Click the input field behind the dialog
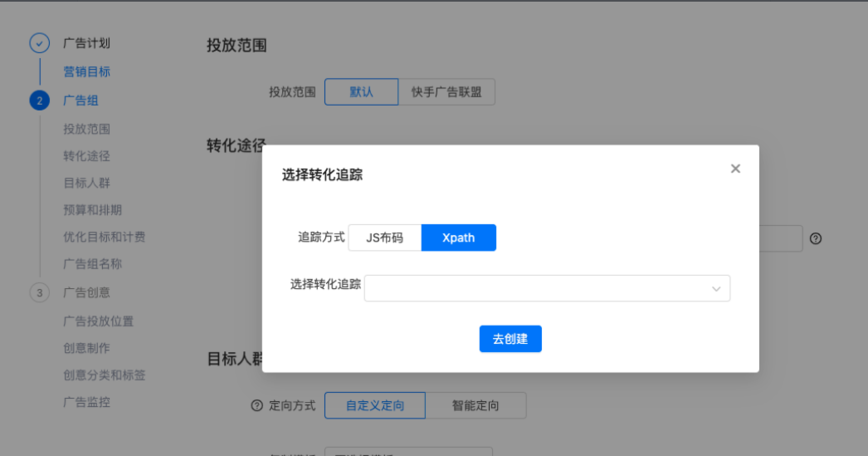 pos(781,238)
